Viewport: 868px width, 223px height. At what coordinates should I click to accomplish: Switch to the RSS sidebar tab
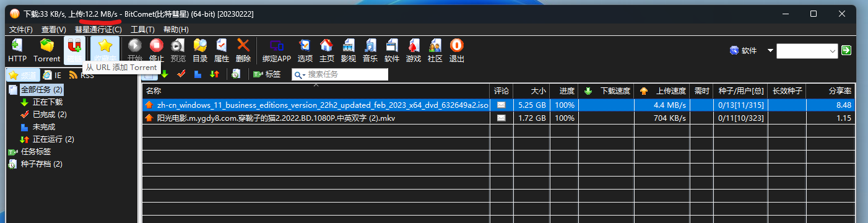click(x=82, y=75)
